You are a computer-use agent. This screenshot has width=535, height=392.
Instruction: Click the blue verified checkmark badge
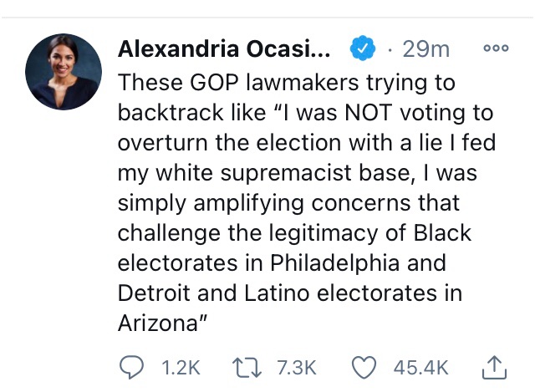(x=363, y=48)
